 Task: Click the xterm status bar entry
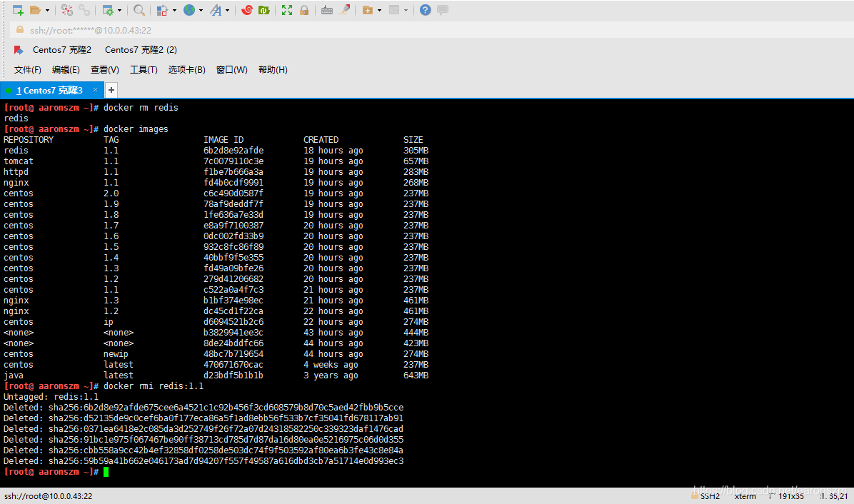745,496
